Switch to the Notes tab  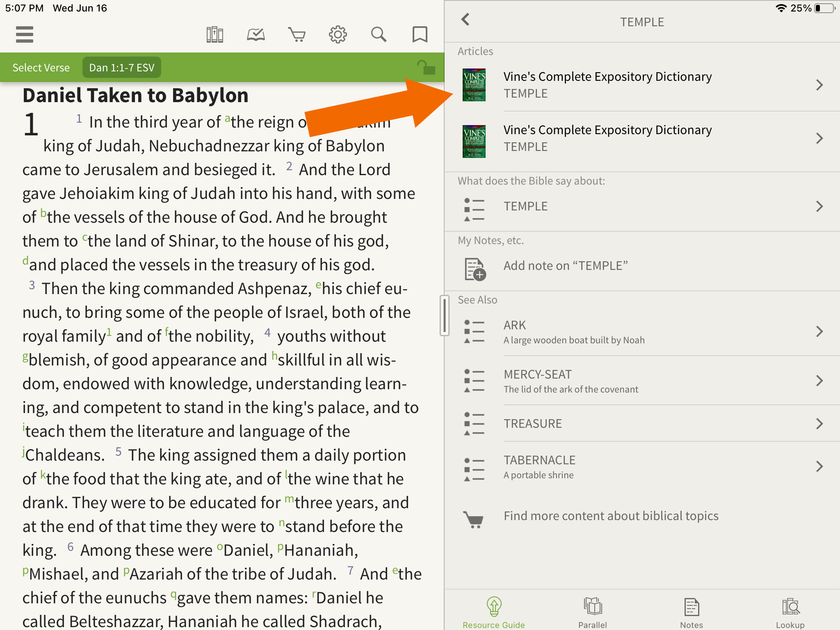[692, 611]
